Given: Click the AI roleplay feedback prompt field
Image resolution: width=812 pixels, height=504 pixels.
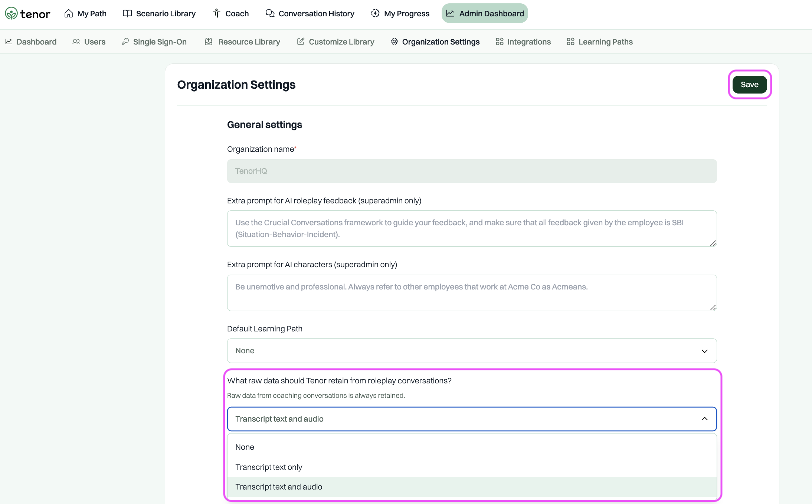Looking at the screenshot, I should click(472, 229).
